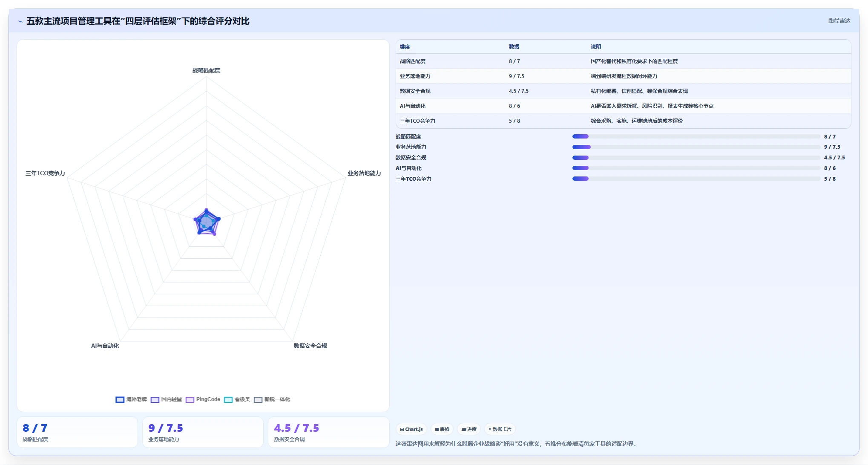Click the 数据安全合规 label in progress list
The image size is (868, 465).
tap(411, 158)
